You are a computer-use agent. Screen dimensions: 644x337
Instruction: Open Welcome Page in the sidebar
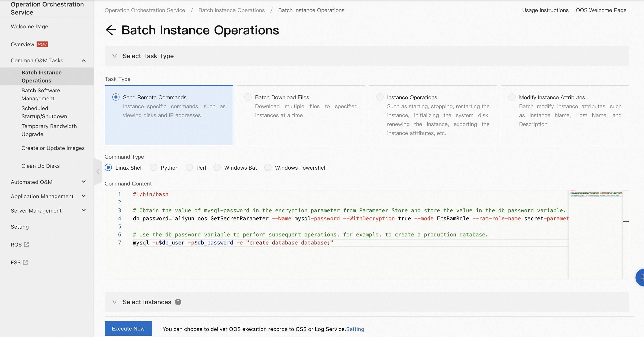coord(30,26)
